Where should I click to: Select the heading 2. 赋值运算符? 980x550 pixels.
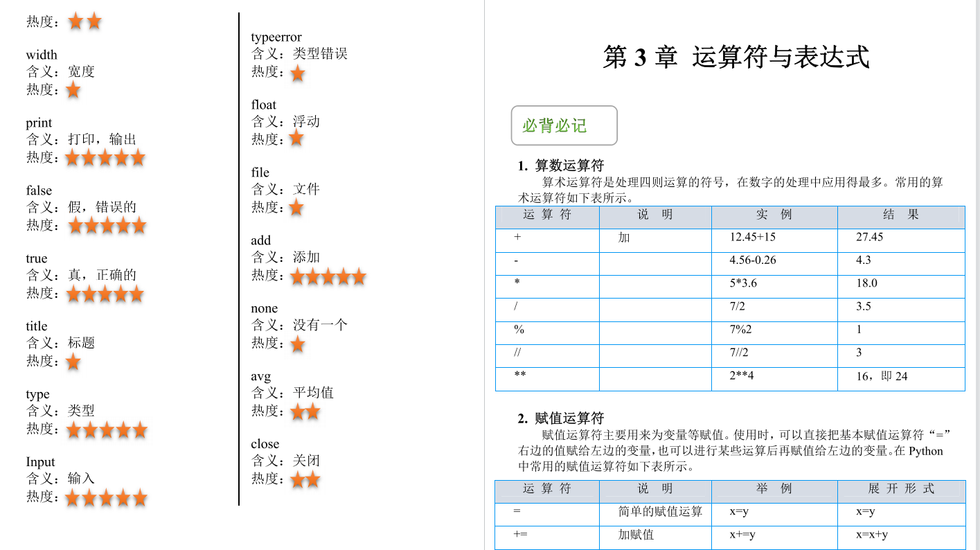pos(561,418)
